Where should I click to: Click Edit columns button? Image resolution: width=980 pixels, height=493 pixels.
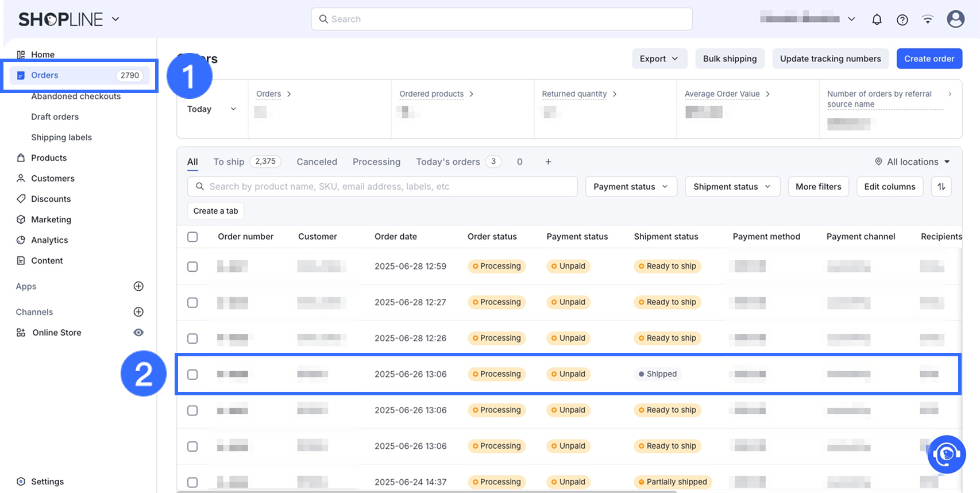point(889,186)
